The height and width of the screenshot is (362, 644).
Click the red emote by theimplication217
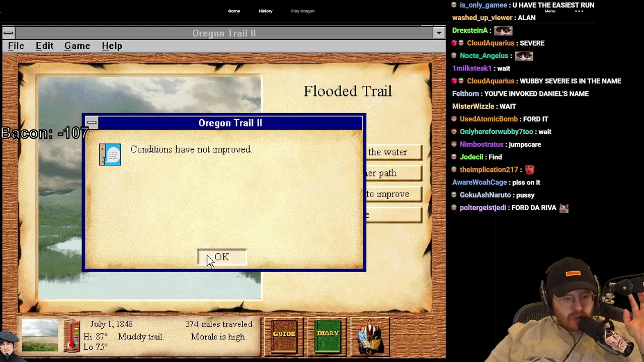(x=530, y=170)
